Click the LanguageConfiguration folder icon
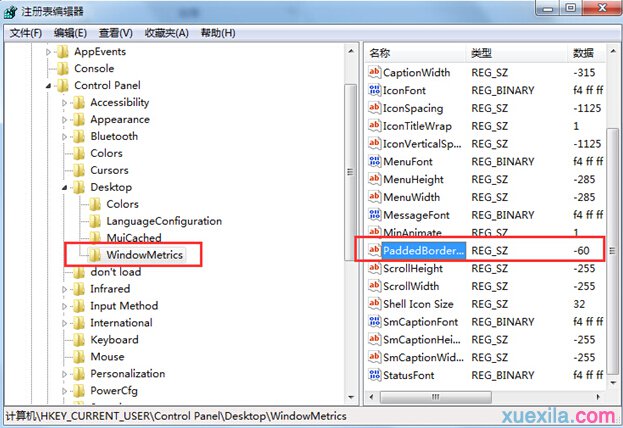Screen dimensions: 623x428 pos(95,221)
